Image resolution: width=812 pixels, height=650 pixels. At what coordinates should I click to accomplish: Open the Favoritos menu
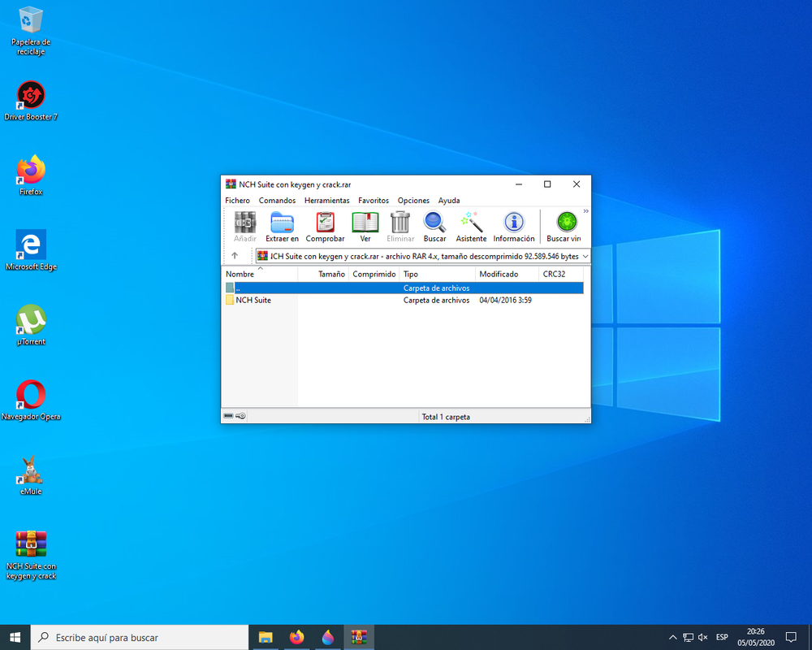pyautogui.click(x=374, y=200)
